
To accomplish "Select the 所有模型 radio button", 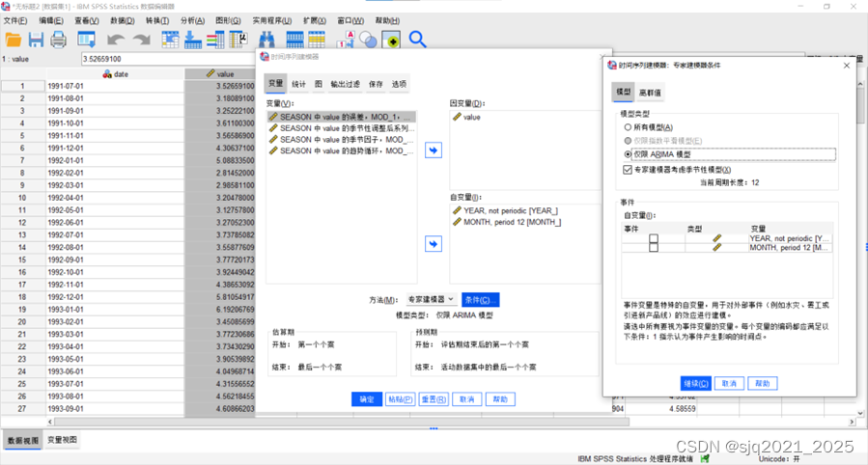I will [x=628, y=127].
